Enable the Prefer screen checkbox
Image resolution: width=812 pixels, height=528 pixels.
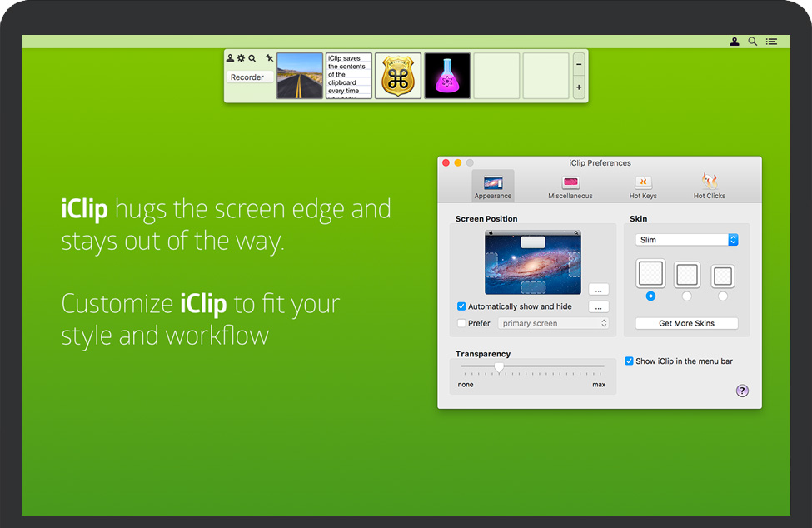click(x=461, y=323)
